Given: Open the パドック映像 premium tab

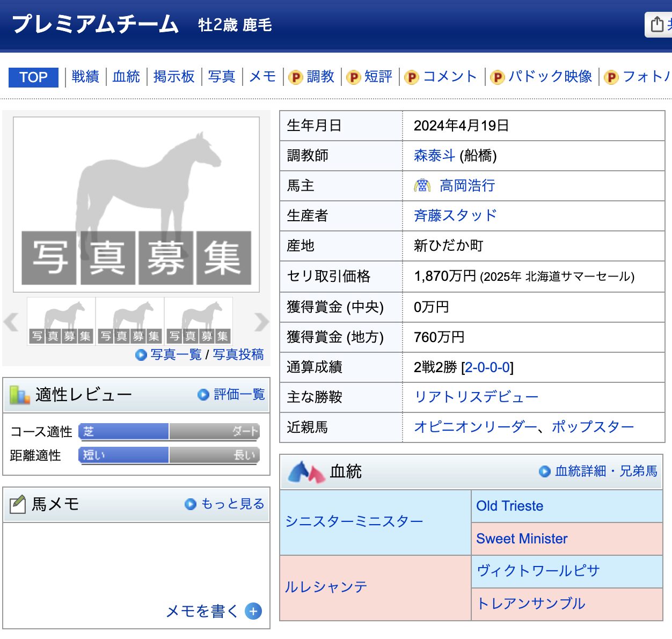Looking at the screenshot, I should click(550, 77).
